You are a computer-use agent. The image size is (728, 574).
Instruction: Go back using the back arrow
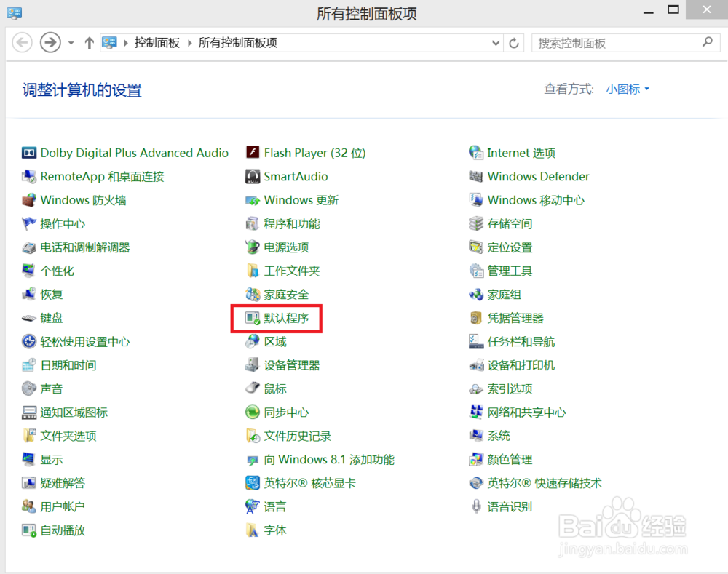22,43
